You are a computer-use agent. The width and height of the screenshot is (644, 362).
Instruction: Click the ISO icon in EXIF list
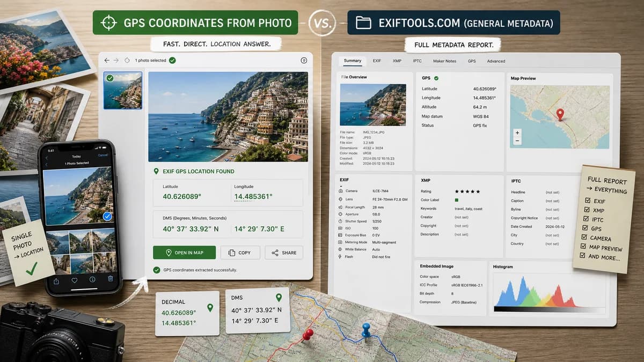coord(341,228)
